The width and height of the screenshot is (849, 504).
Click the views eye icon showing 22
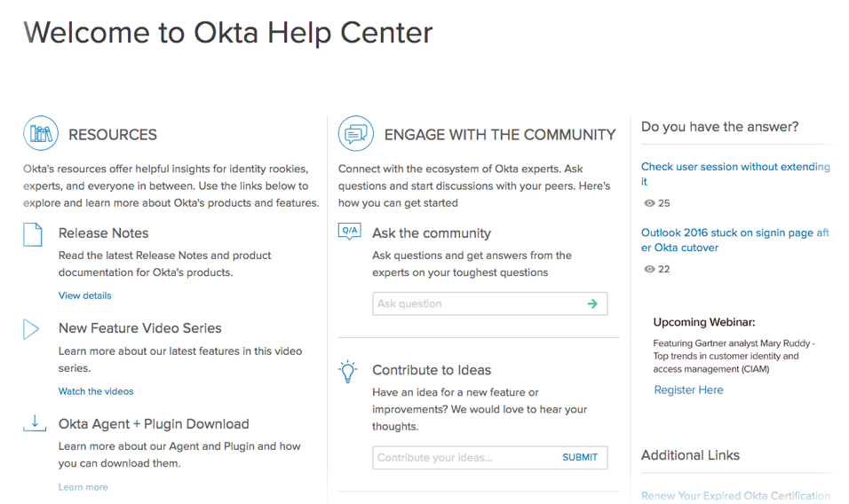point(649,269)
